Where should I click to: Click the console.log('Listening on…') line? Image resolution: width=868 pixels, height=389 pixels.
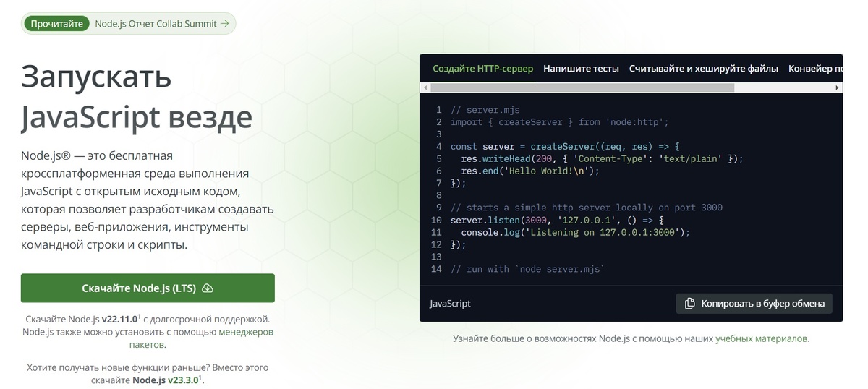click(576, 233)
